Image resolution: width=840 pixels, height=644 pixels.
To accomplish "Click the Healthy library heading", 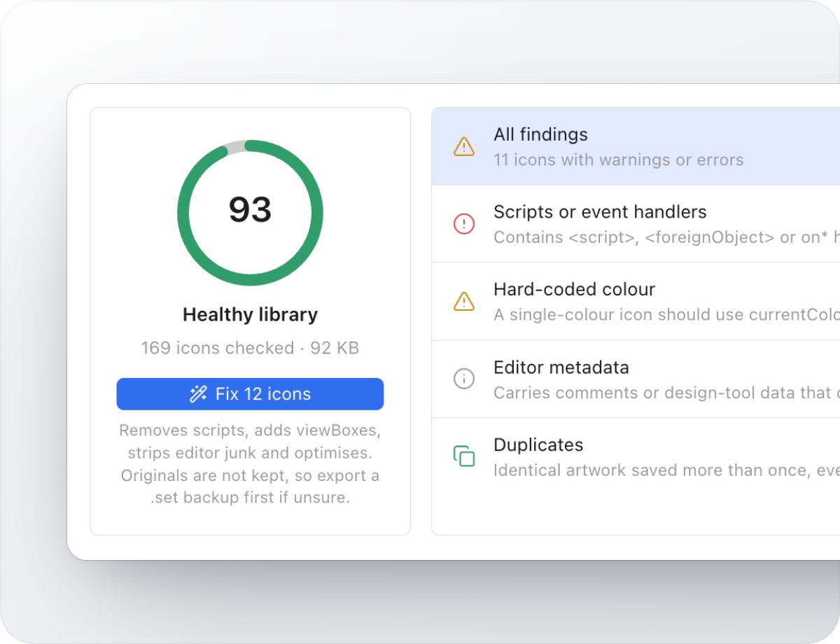I will [250, 315].
